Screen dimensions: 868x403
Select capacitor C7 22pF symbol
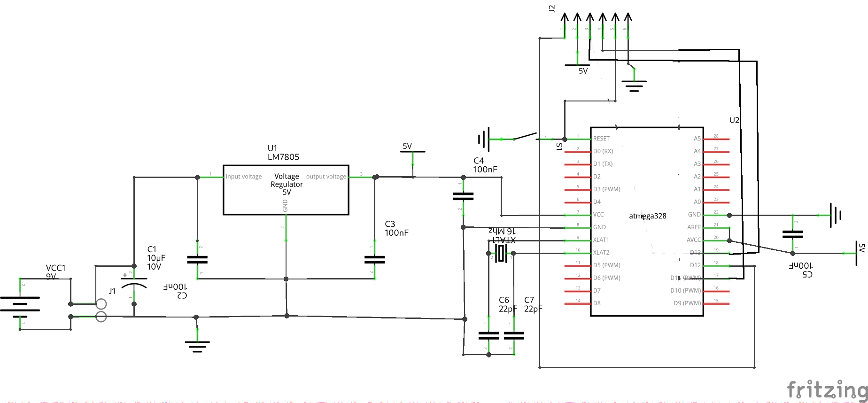tap(513, 335)
